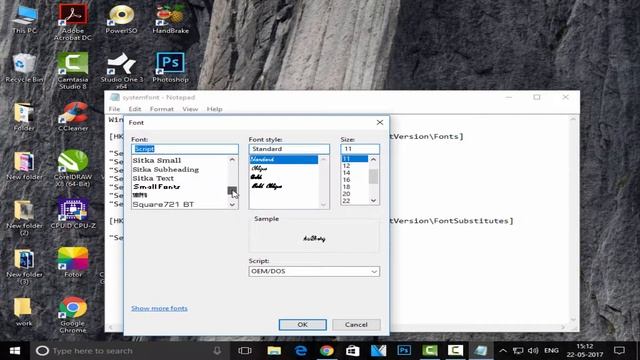Open Photoshop desktop shortcut
Screen dimensions: 640x360
coord(170,68)
